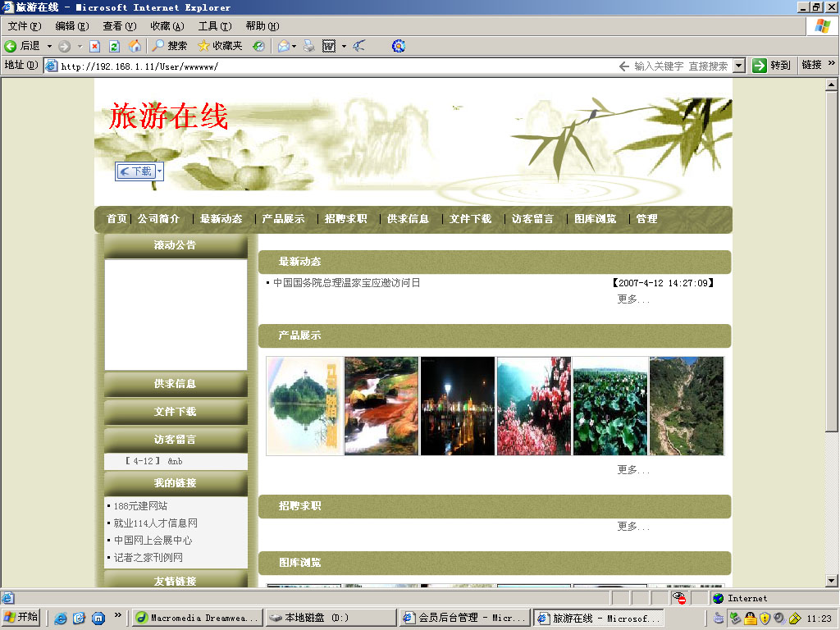Open the address bar dropdown arrow
Image resolution: width=840 pixels, height=630 pixels.
(x=738, y=66)
